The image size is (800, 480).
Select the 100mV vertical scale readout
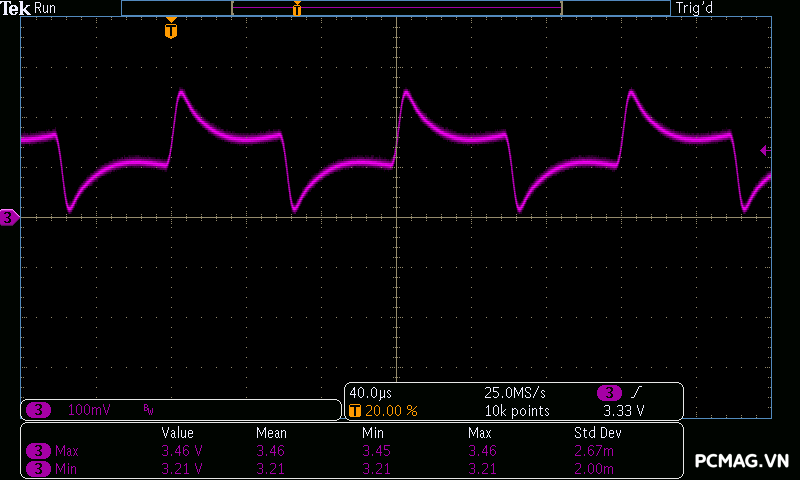[x=89, y=410]
